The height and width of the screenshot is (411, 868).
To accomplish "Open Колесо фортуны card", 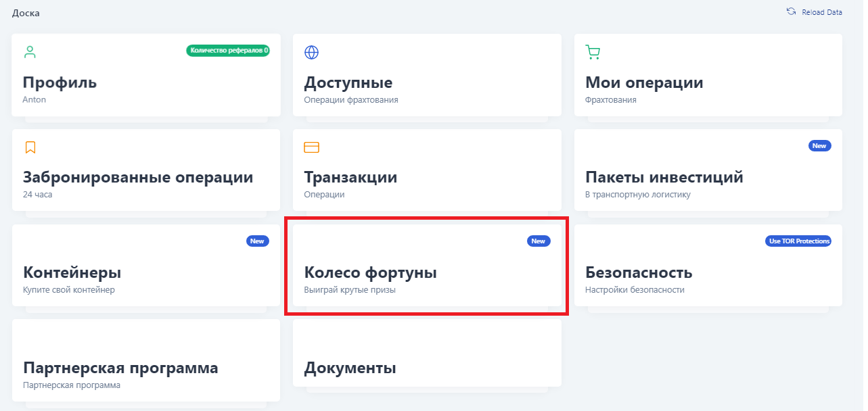I will click(x=427, y=266).
